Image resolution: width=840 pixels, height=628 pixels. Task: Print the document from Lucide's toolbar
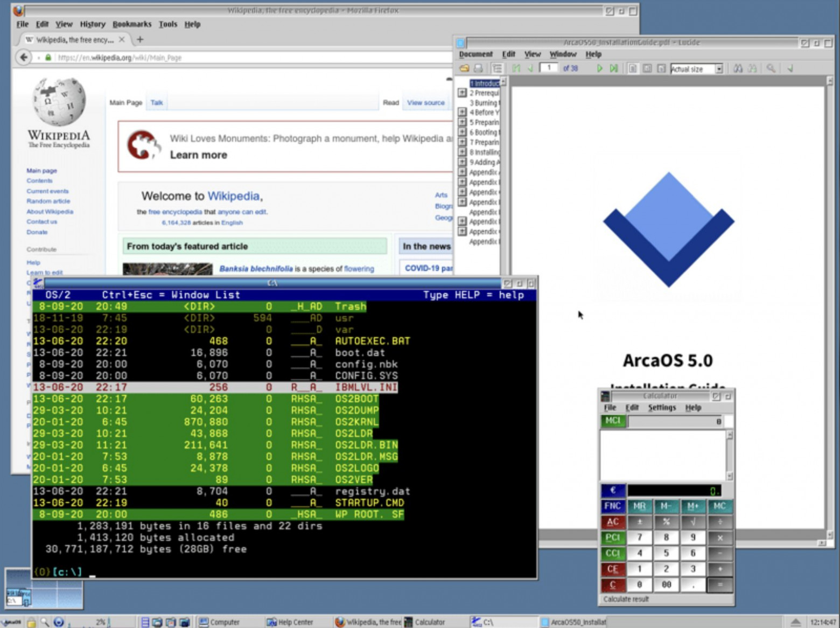(478, 68)
